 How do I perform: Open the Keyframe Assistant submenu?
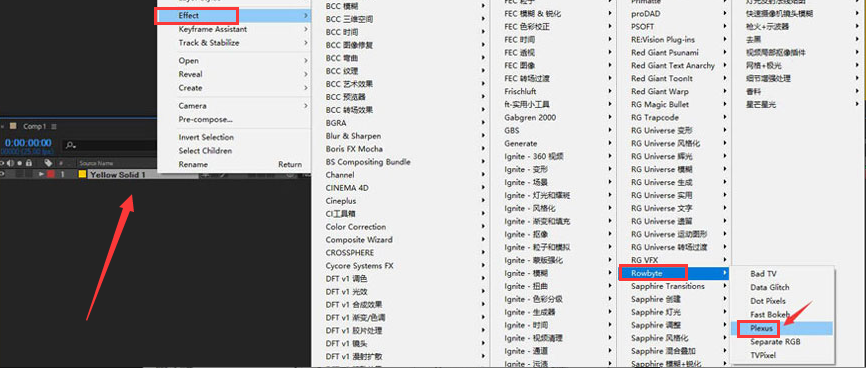(234, 29)
